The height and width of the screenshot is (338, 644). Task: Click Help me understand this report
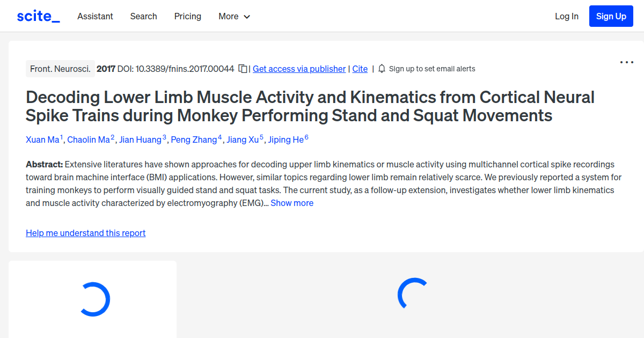tap(85, 233)
